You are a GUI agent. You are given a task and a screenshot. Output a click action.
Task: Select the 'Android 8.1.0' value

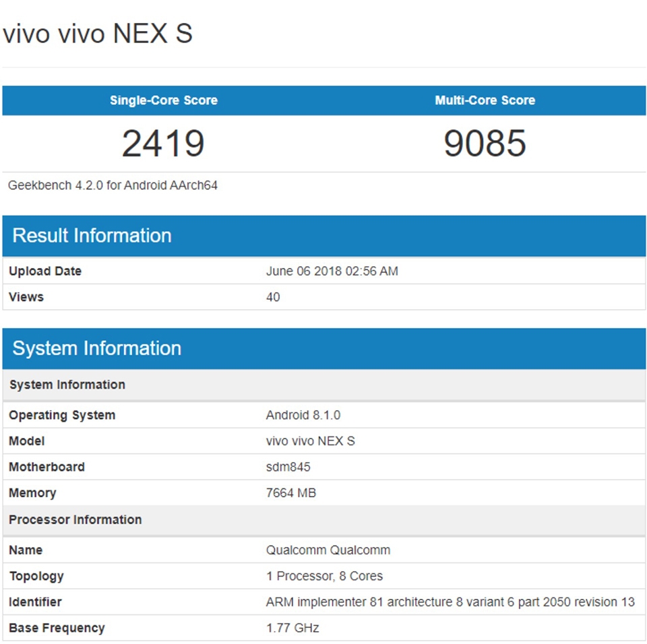pos(303,415)
